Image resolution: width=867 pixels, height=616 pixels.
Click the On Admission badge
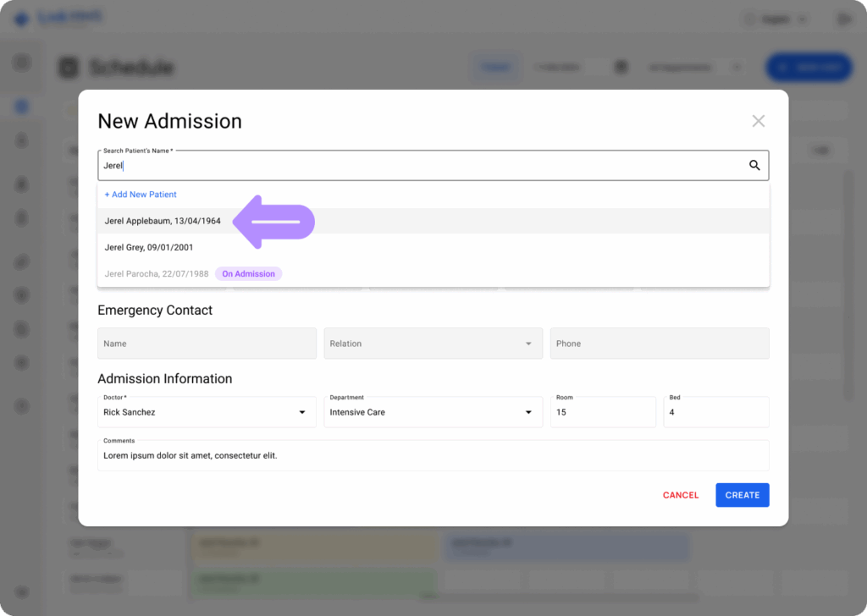(248, 274)
